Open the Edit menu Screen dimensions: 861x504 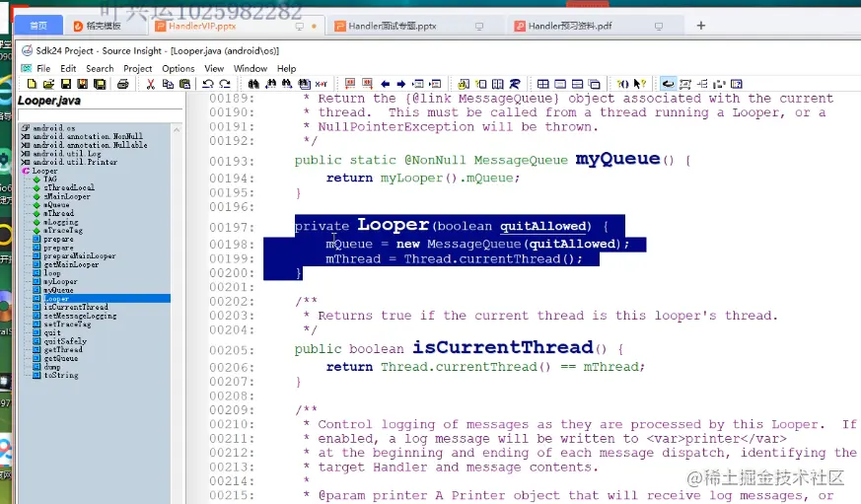(x=68, y=69)
